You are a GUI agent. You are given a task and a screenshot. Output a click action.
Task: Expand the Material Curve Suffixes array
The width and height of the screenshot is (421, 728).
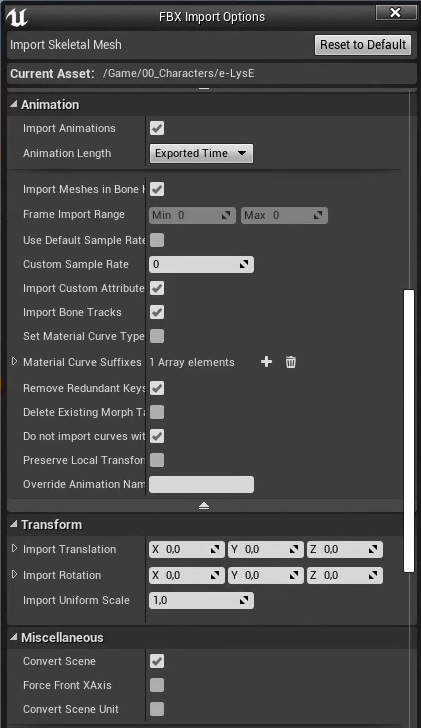14,361
